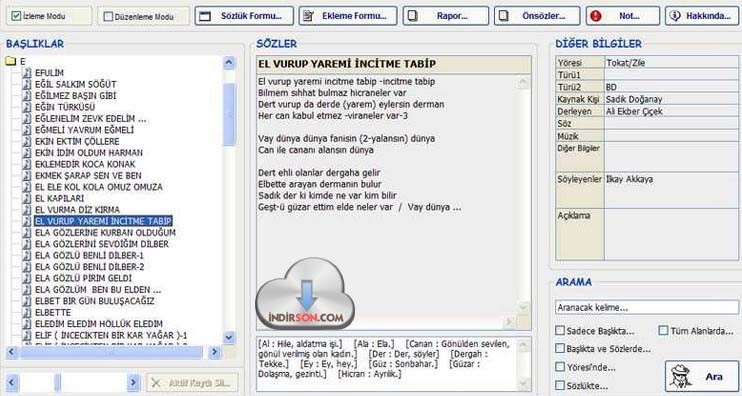The height and width of the screenshot is (396, 742).
Task: Click note icon beside ELBETTE
Action: click(x=27, y=312)
